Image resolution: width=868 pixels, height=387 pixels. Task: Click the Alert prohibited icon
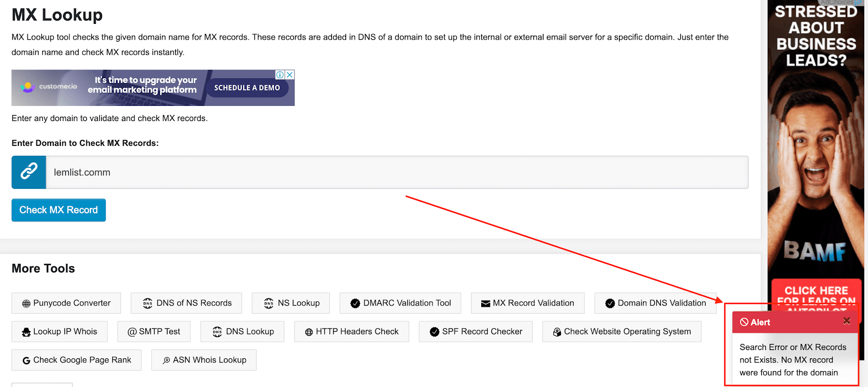(x=744, y=322)
